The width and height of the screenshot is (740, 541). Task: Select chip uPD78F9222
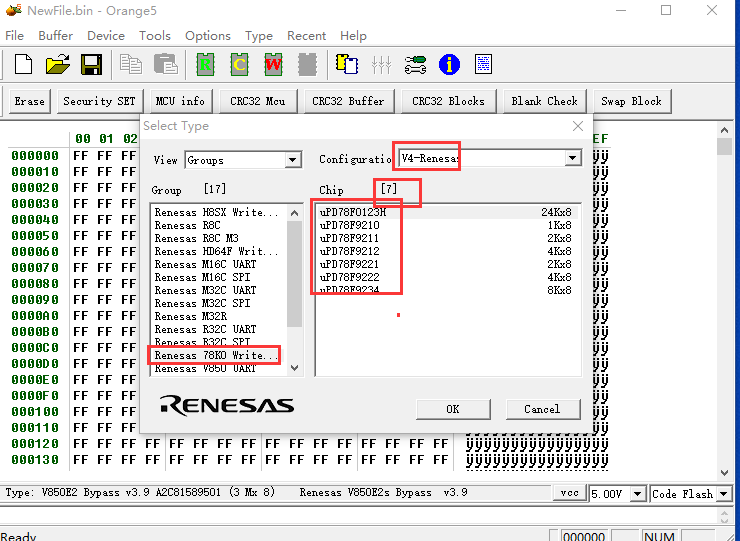[447, 277]
